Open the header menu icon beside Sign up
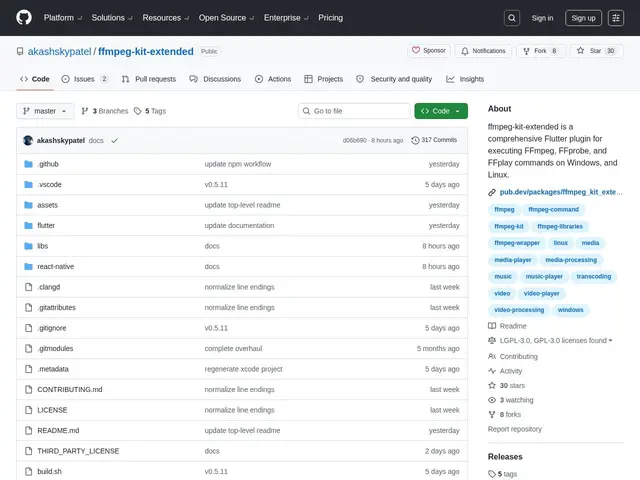This screenshot has width=640, height=480. (616, 18)
